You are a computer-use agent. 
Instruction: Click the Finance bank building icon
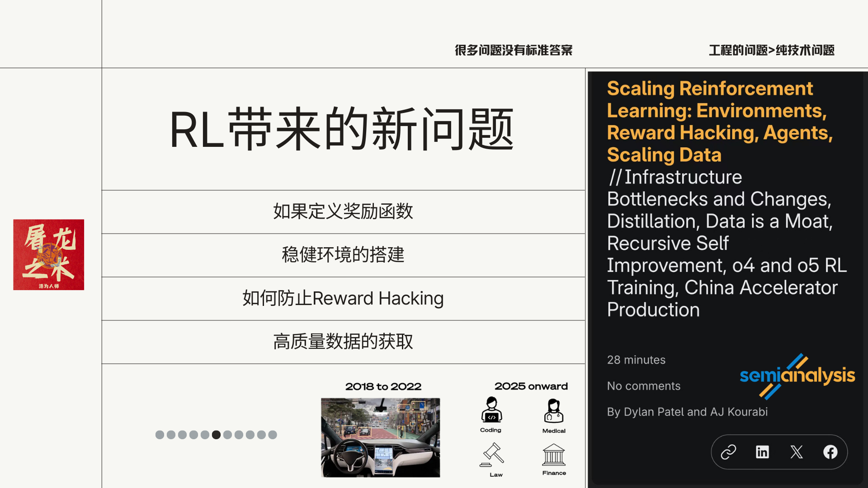point(554,455)
